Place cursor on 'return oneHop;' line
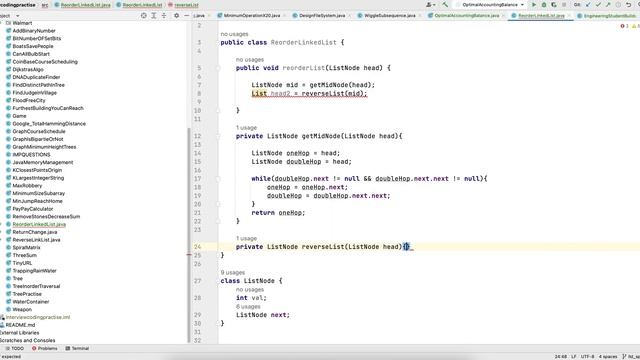 278,213
